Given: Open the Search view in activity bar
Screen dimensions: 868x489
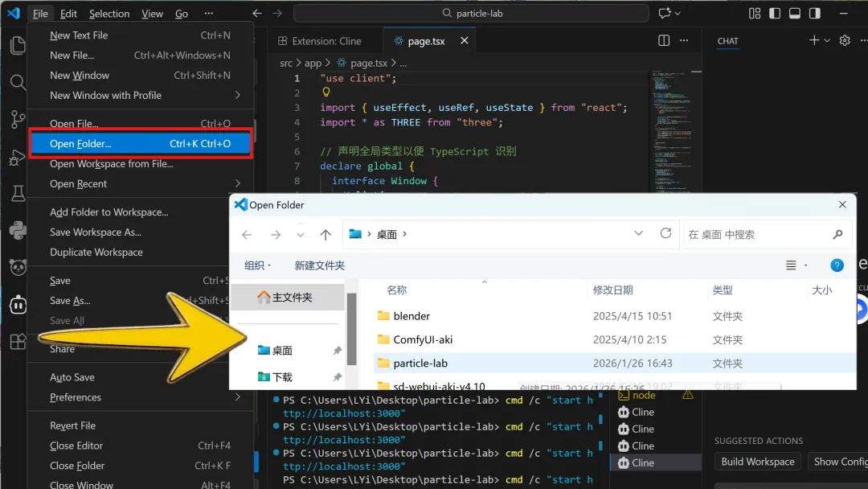Looking at the screenshot, I should (x=18, y=83).
